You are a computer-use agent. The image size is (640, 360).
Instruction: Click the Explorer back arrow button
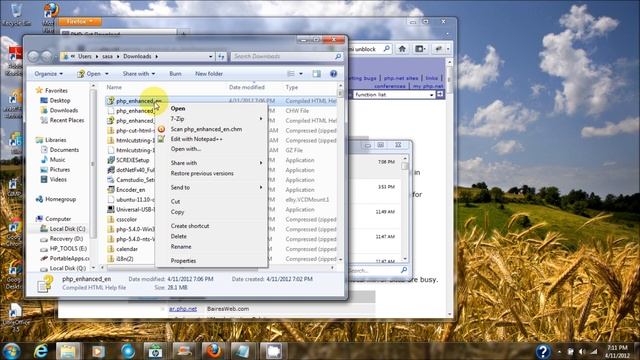(33, 56)
